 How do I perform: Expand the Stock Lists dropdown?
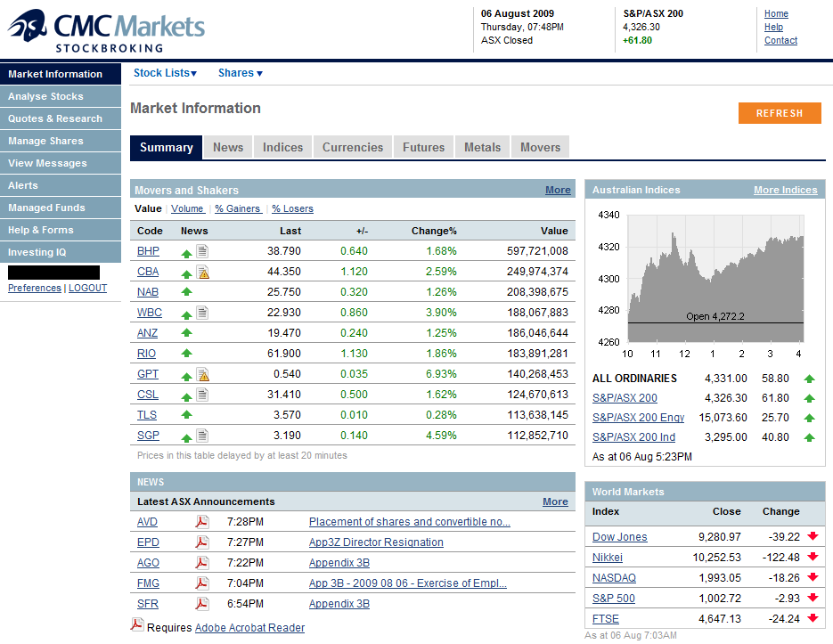165,73
